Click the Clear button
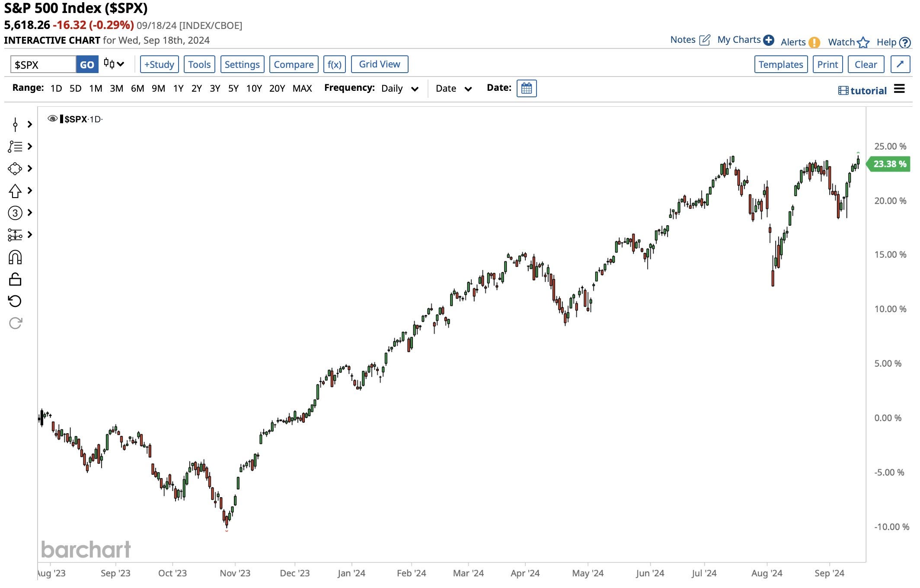Screen dimensions: 920x588 pos(866,64)
